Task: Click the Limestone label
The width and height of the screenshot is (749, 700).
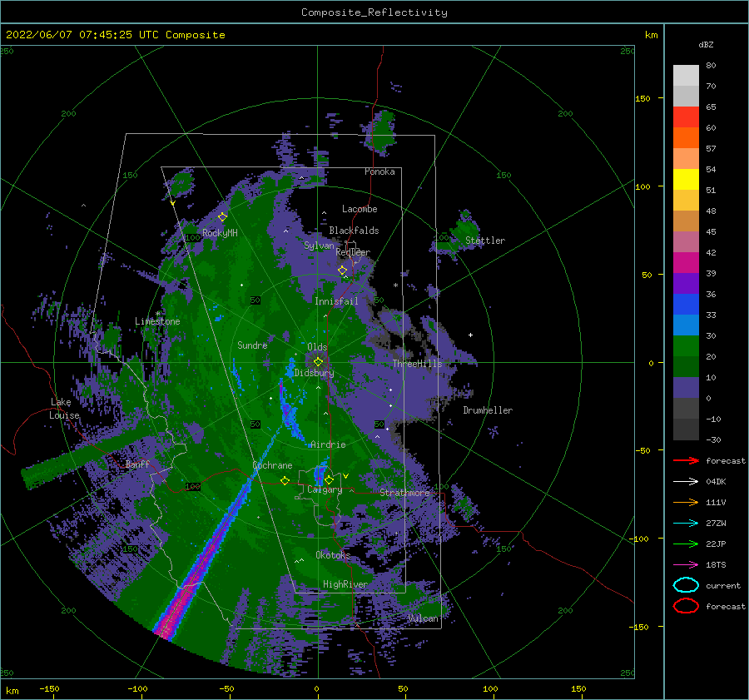Action: (x=157, y=321)
